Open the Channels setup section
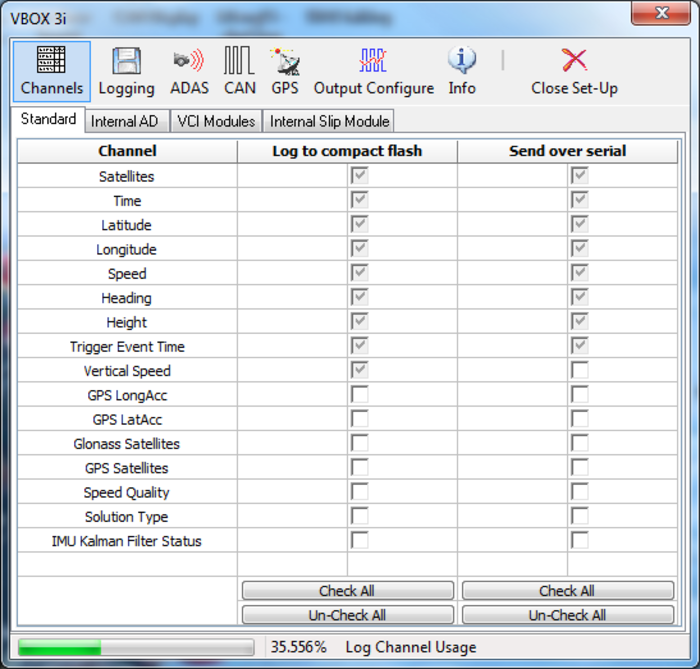700x669 pixels. [52, 71]
